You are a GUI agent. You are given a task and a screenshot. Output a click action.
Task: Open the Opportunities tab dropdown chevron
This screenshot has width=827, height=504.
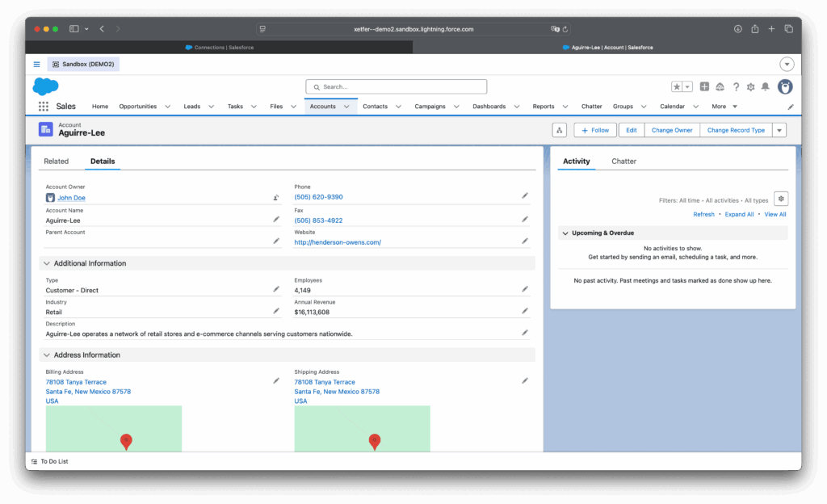[x=168, y=107]
